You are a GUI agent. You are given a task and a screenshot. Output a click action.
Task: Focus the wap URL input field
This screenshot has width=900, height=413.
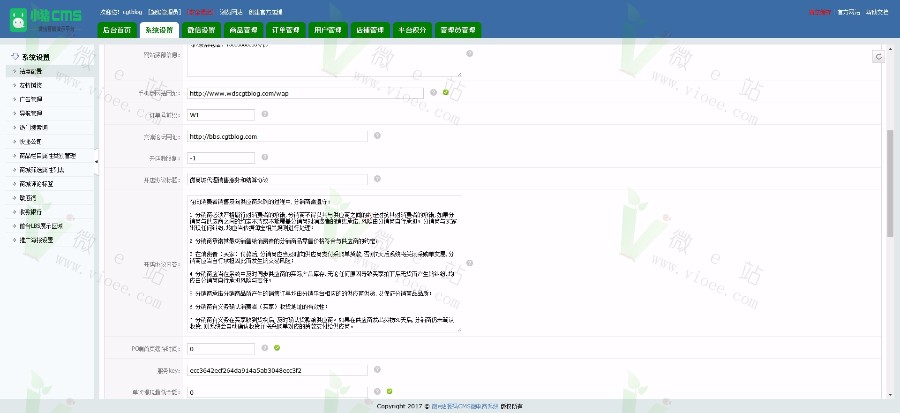(x=305, y=93)
